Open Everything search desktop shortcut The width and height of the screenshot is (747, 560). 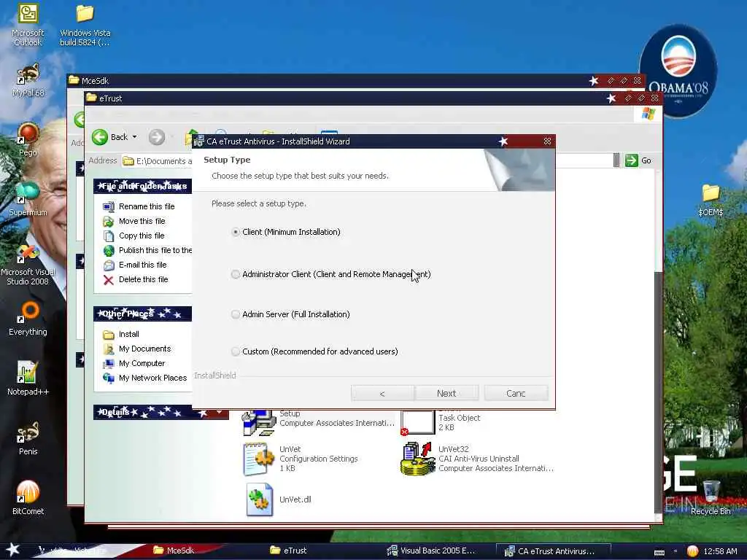[28, 319]
